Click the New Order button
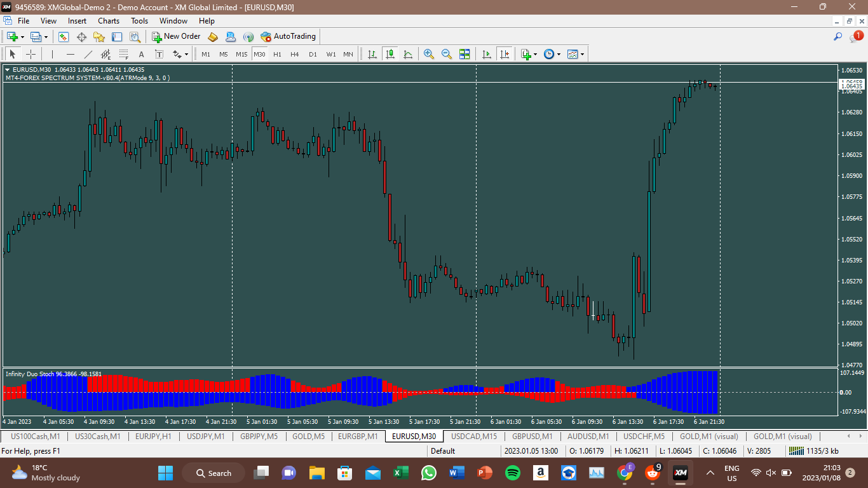This screenshot has height=488, width=868. [176, 37]
